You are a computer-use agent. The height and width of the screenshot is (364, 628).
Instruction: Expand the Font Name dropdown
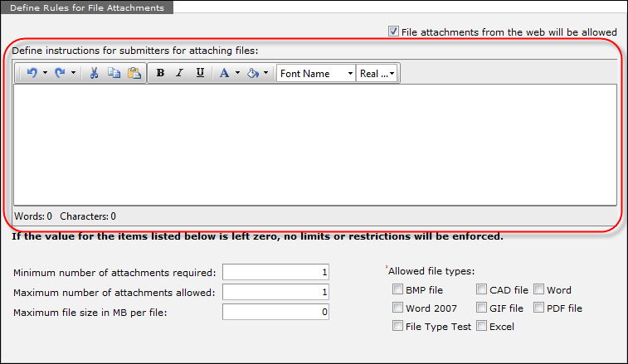tap(315, 74)
